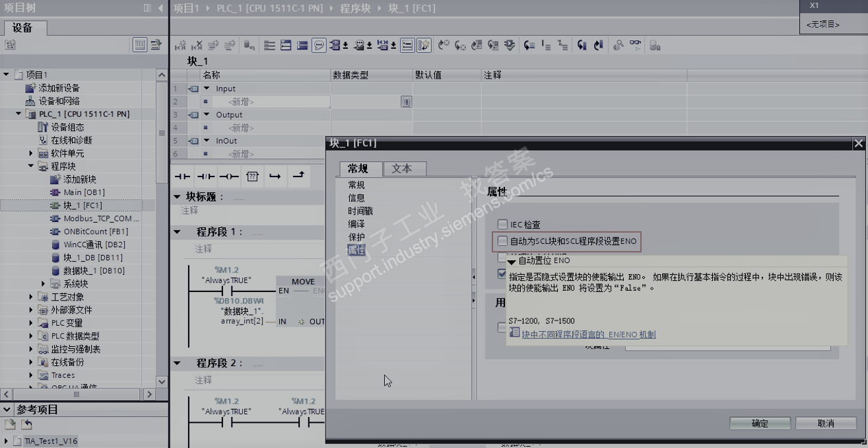Viewport: 868px width, 448px height.
Task: Expand the TIA_Test1_V16 reference project
Action: point(7,441)
